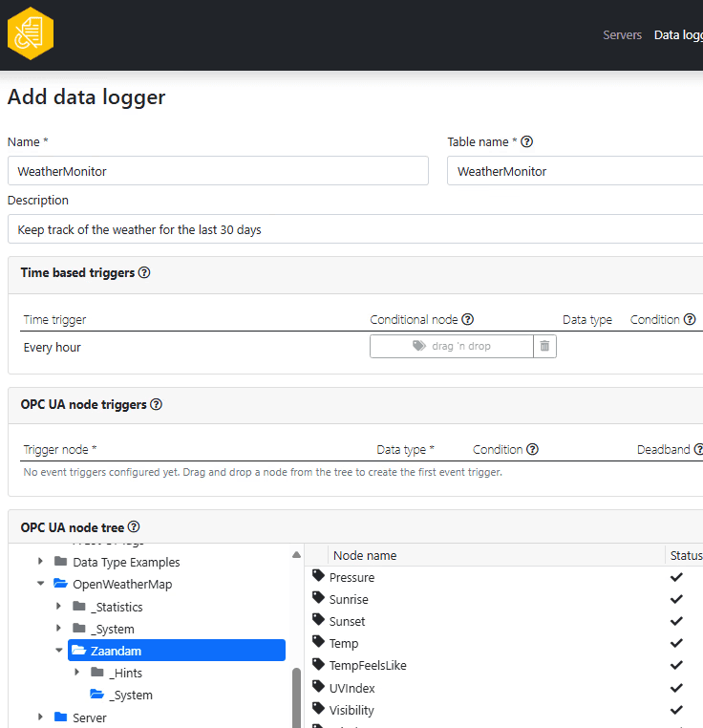Expand the Server folder
This screenshot has height=728, width=703.
point(40,717)
